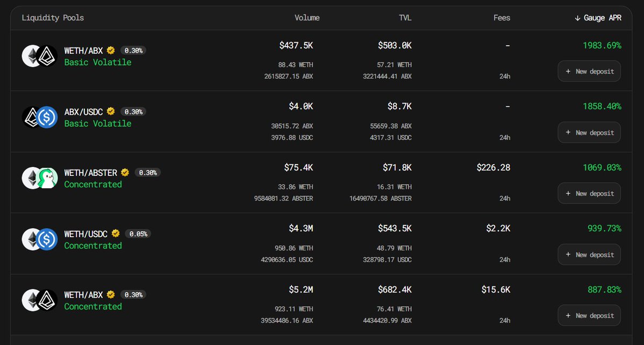
Task: New deposit for WETH/ABX Concentrated pool
Action: click(589, 315)
